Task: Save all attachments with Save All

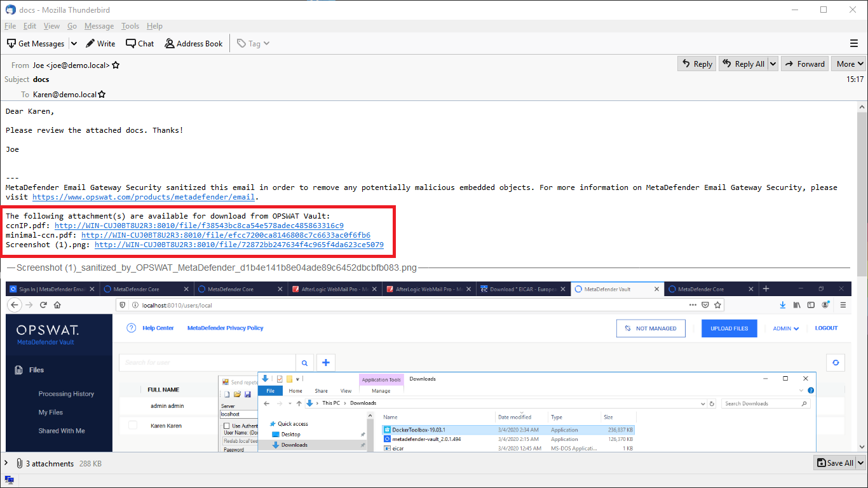Action: click(834, 463)
